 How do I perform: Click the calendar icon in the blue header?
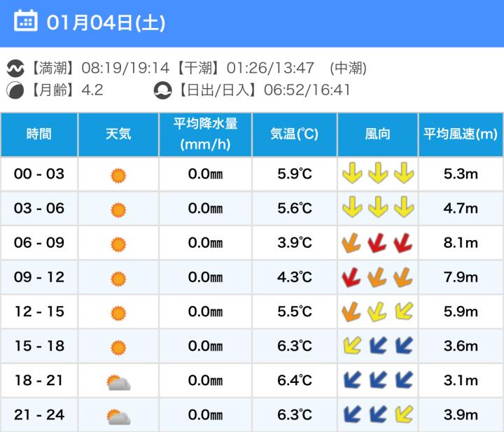[x=25, y=22]
